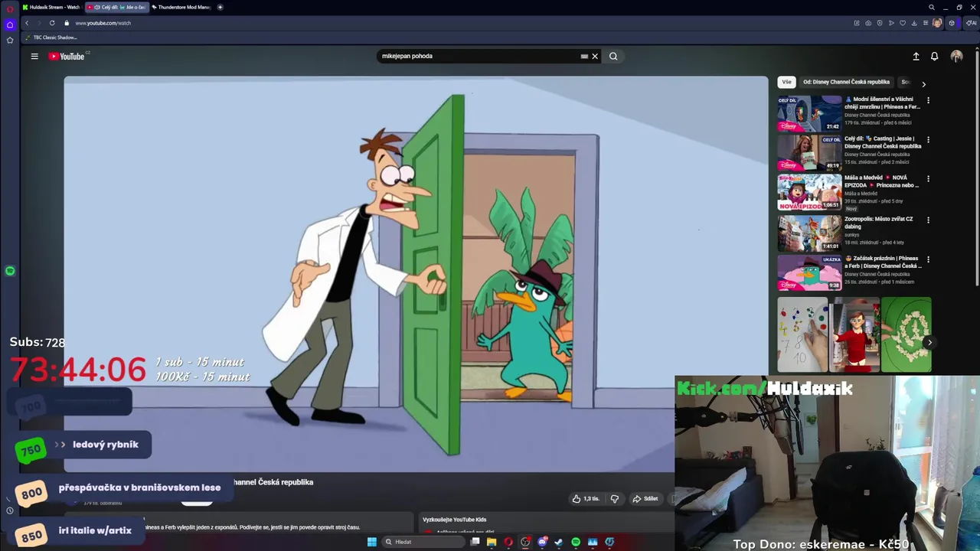
Task: Open Zootropolis: Město zvířat CZ dabing title
Action: 879,223
